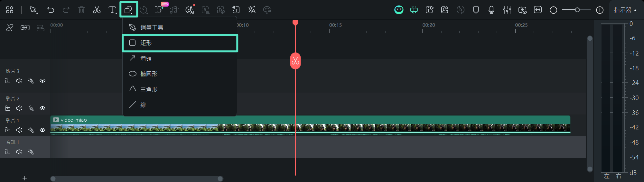The width and height of the screenshot is (644, 182).
Task: Click the translate icon in toolbar
Action: tap(252, 10)
